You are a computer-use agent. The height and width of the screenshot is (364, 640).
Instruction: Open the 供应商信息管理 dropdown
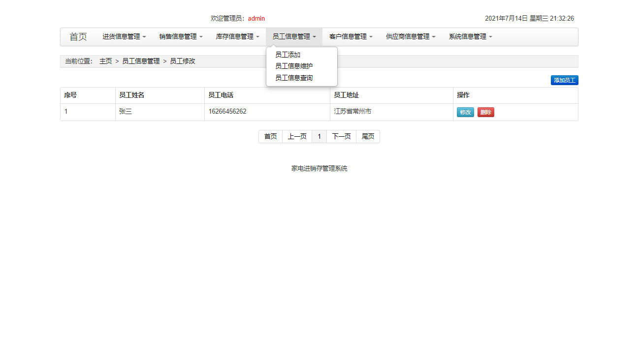coord(410,36)
